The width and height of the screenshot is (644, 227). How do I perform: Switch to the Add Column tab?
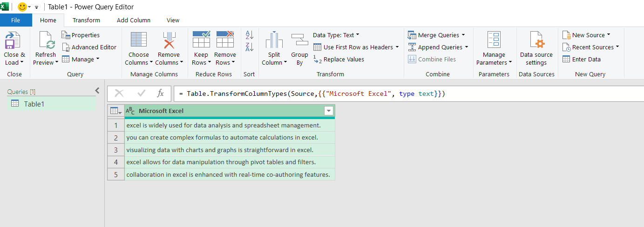click(x=134, y=20)
